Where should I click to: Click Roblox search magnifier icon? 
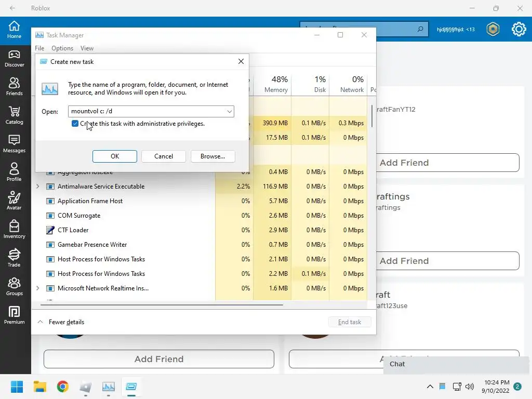420,29
